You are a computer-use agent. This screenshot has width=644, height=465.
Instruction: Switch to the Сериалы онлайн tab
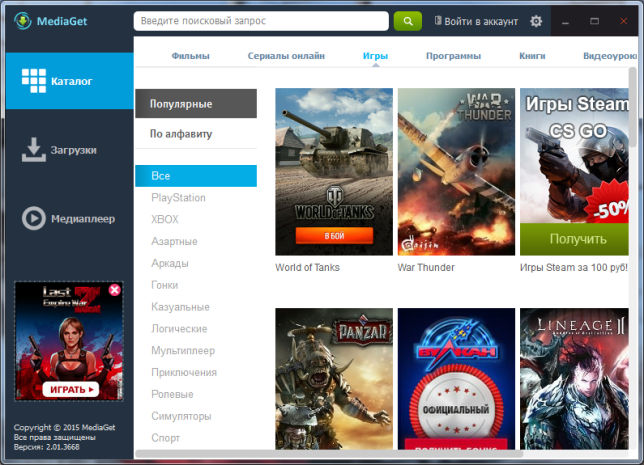tap(286, 56)
